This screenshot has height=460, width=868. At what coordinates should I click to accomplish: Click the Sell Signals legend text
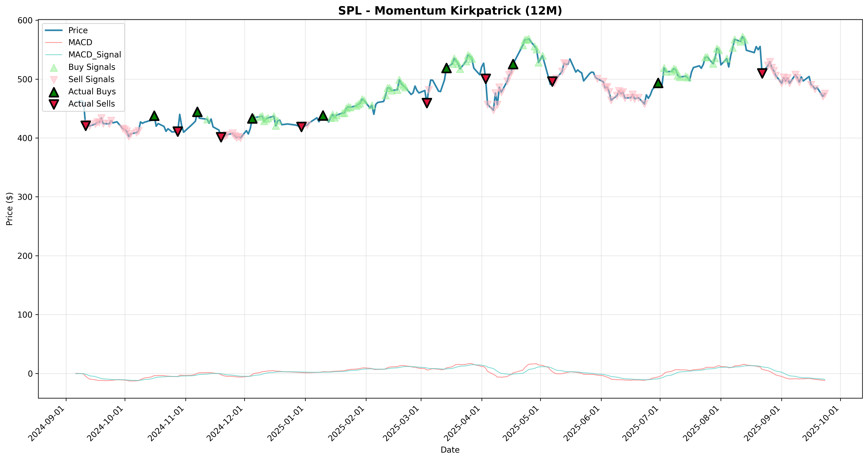pyautogui.click(x=91, y=79)
